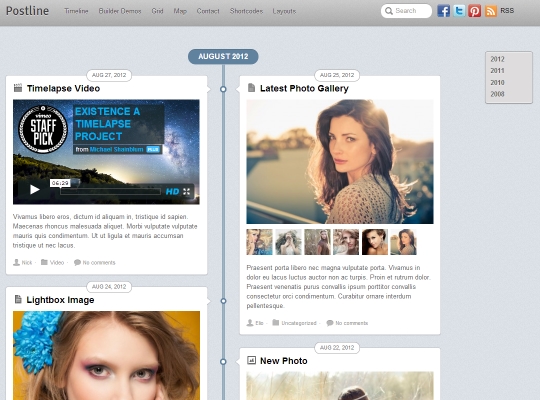Click the AUG 27, 2012 date badge

click(x=109, y=75)
